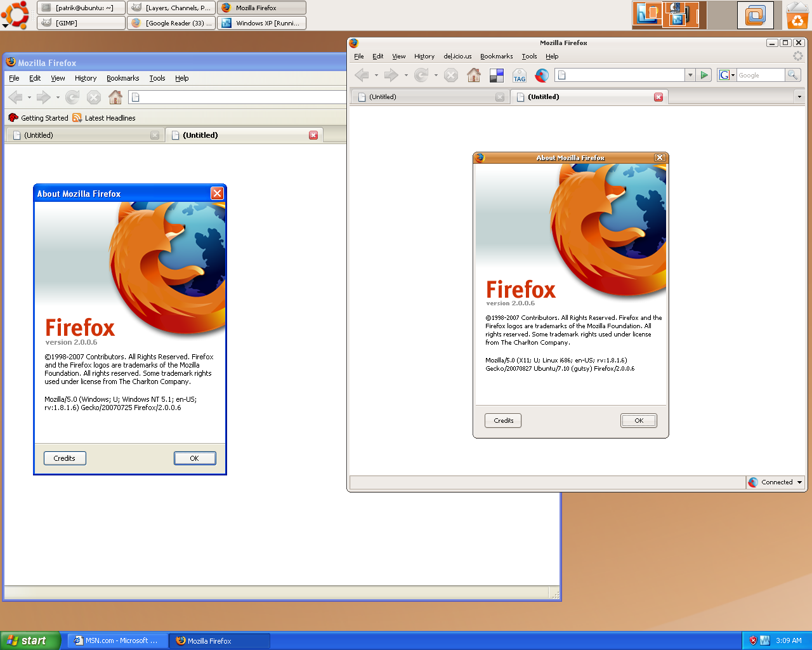Click Reload icon in Windows XP Firefox

72,97
